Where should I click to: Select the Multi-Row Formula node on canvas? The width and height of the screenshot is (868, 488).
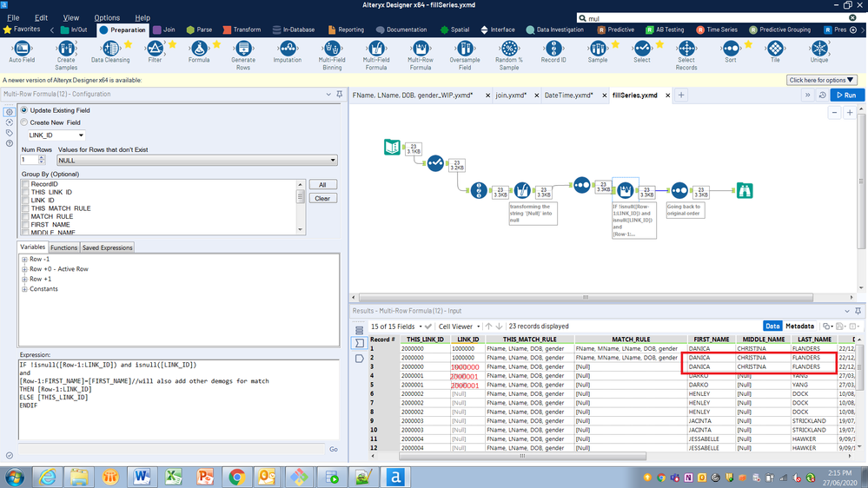coord(626,190)
